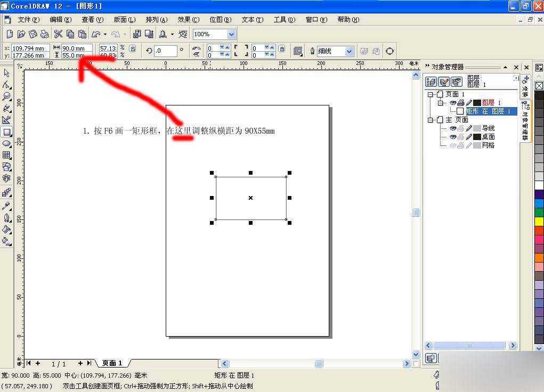Open the zoom level 100% dropdown
The width and height of the screenshot is (544, 392).
point(231,34)
